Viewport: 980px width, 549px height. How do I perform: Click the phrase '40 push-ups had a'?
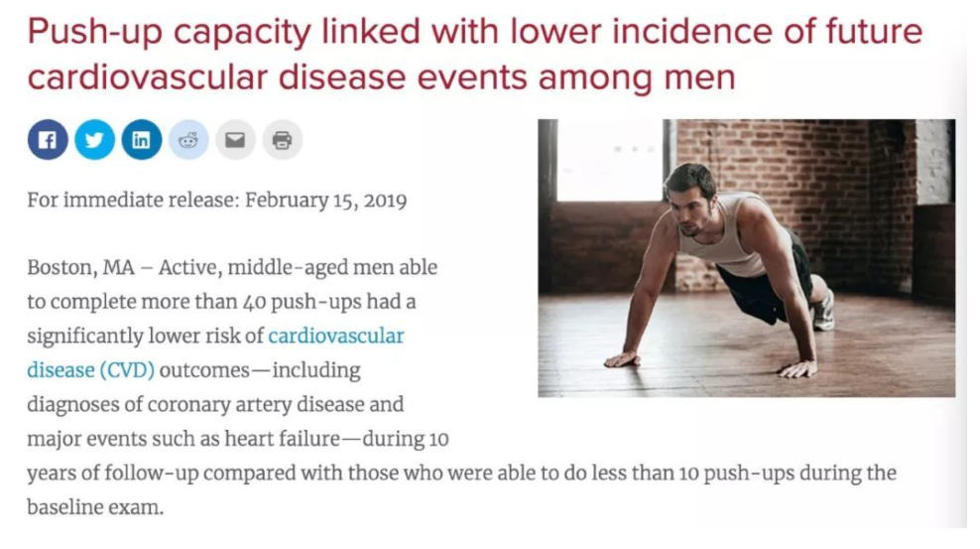pos(328,302)
